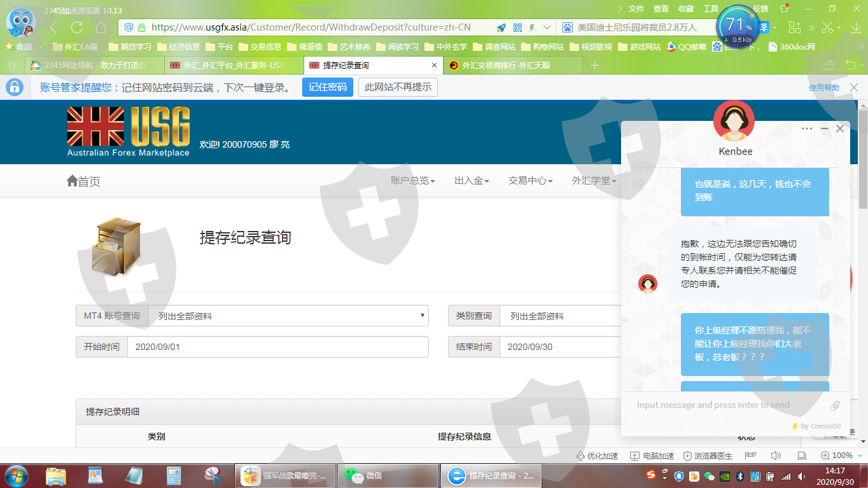This screenshot has width=868, height=488.
Task: Click the 记住密码 button
Action: pyautogui.click(x=327, y=87)
